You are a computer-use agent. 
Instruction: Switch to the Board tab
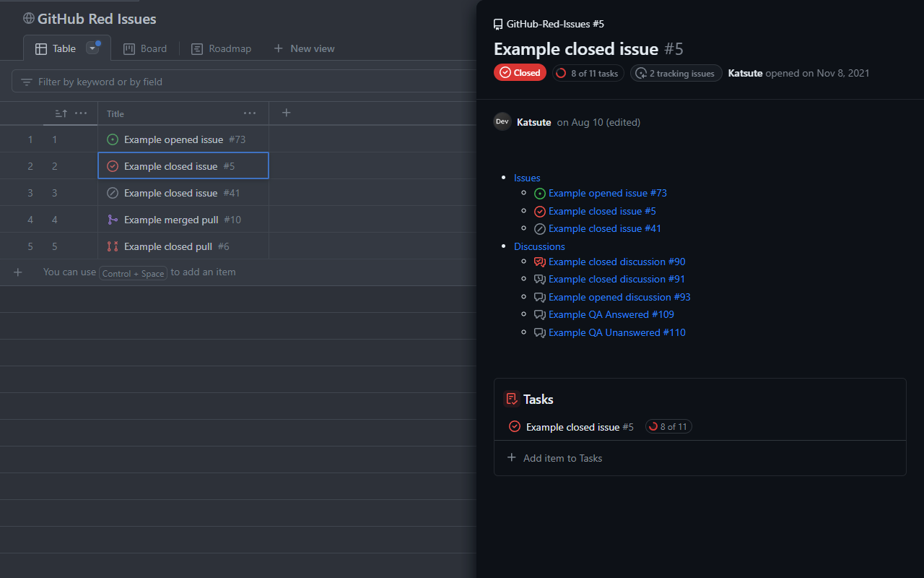(145, 48)
